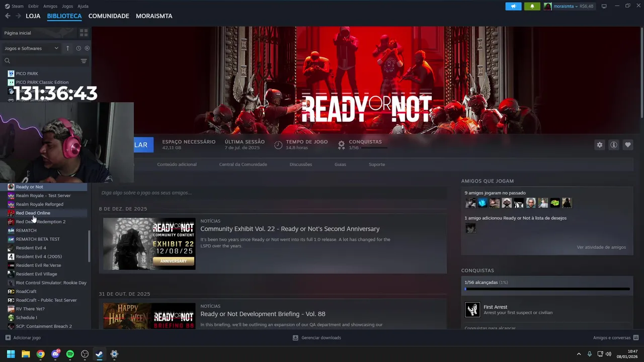Click the game settings gear icon

click(599, 145)
